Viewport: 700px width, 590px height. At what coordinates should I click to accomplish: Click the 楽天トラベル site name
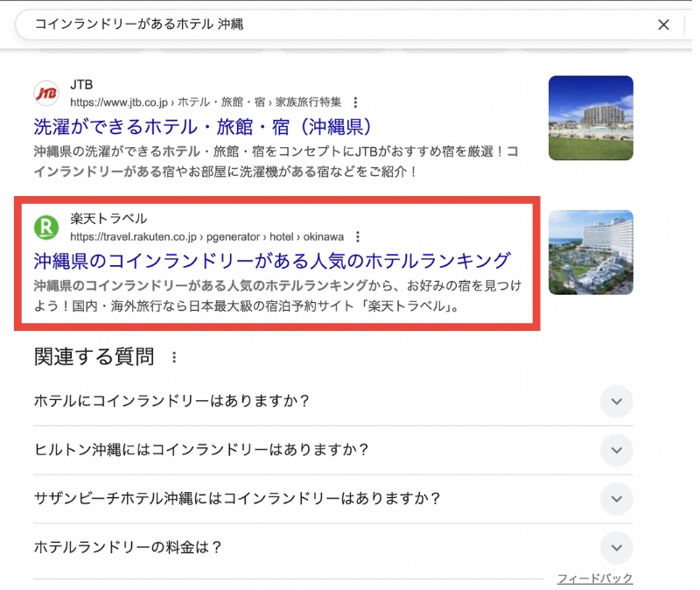tap(108, 219)
